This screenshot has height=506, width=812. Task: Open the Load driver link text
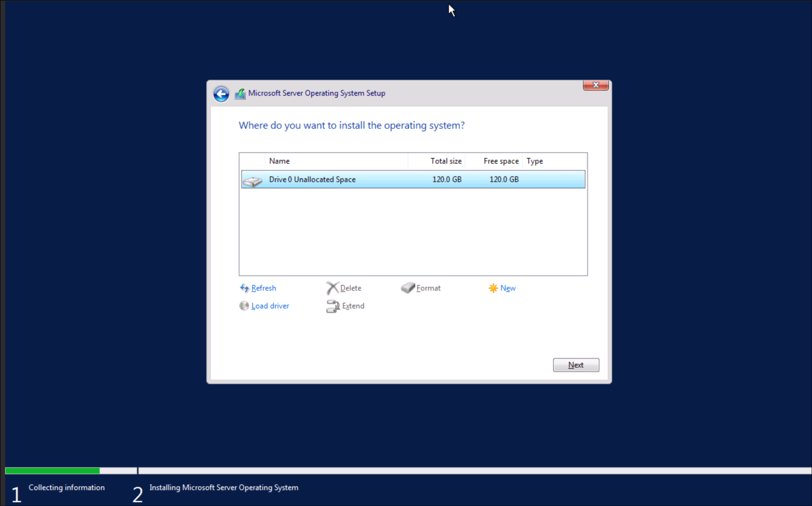(270, 306)
